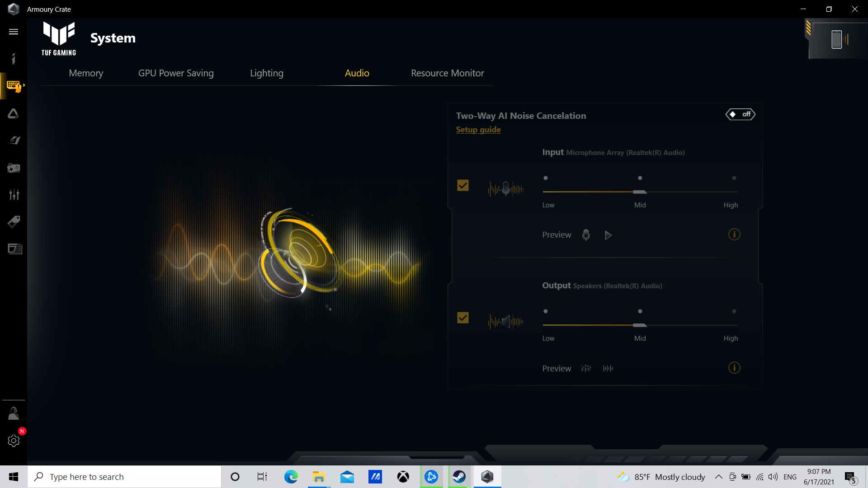Screen dimensions: 868x488
Task: Expand hidden system tray icons chevron
Action: pos(718,477)
